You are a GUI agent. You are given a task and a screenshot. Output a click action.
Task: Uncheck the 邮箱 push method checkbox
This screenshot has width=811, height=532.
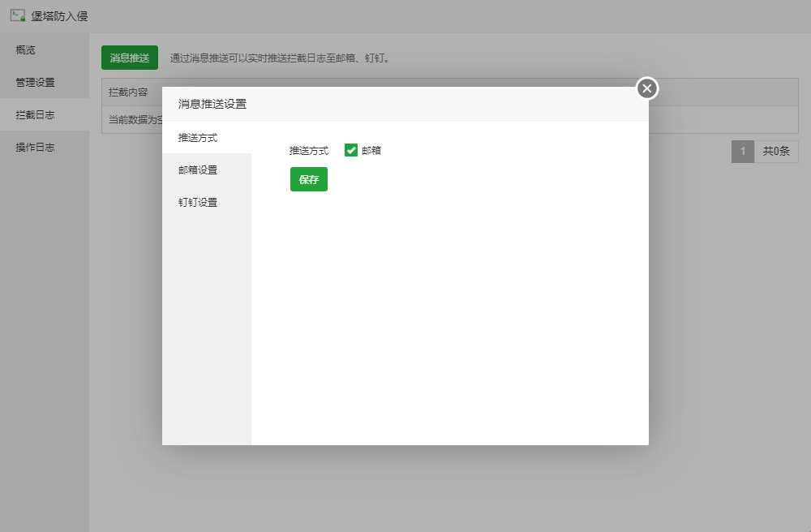coord(351,150)
